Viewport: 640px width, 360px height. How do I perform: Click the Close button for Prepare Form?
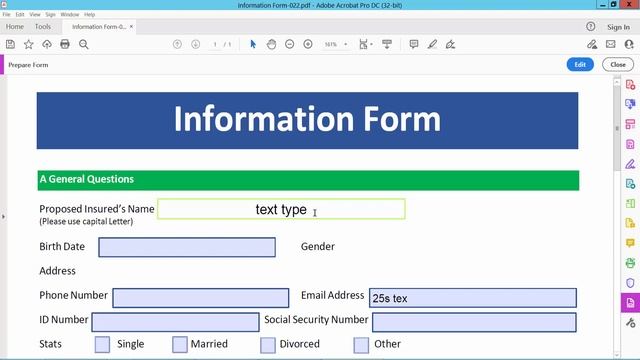click(618, 64)
